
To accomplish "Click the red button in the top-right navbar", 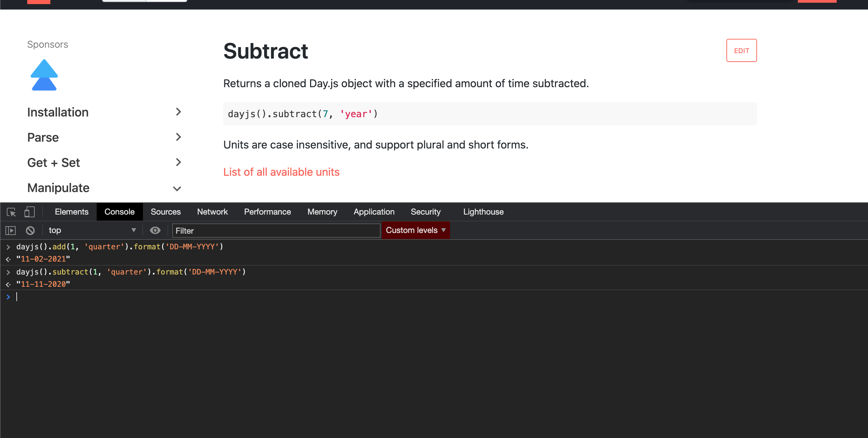I will tap(817, 1).
